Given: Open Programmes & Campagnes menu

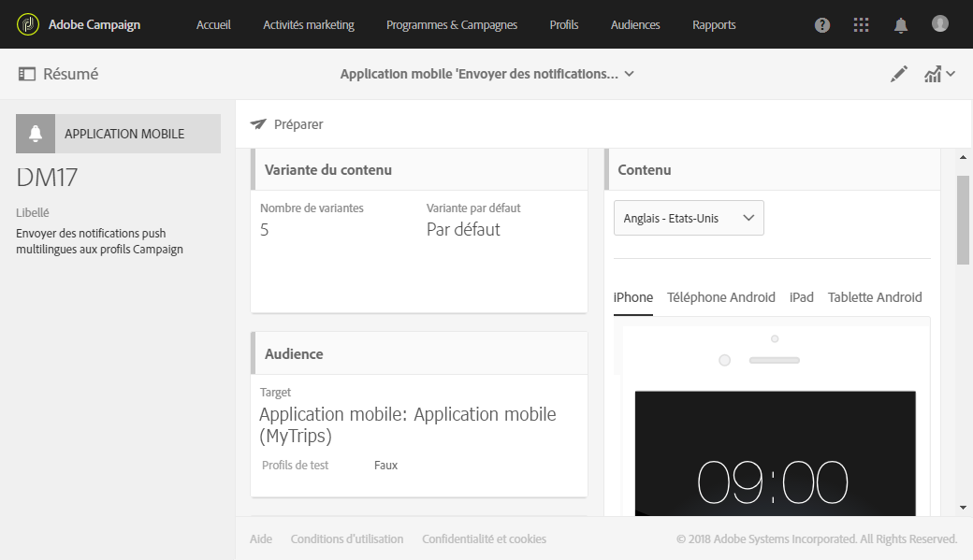Looking at the screenshot, I should tap(452, 25).
